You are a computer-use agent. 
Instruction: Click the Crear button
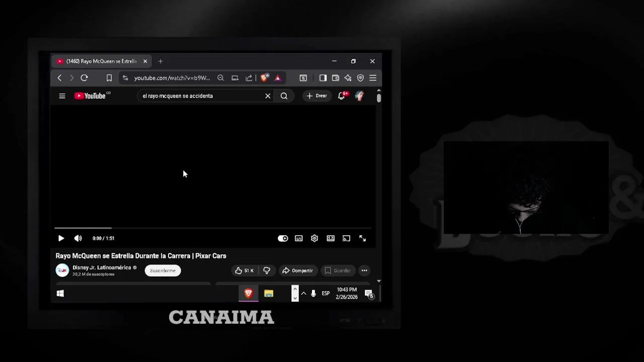pos(316,96)
